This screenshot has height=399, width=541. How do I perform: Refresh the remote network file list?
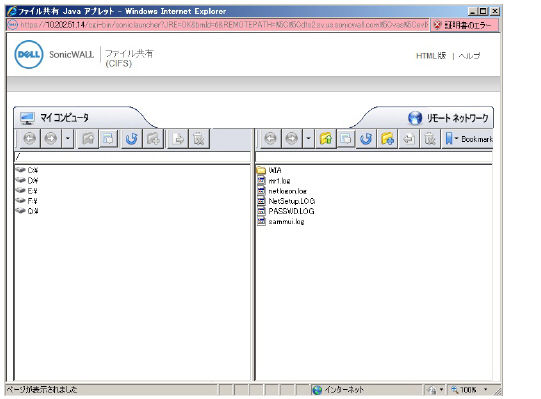click(x=366, y=139)
